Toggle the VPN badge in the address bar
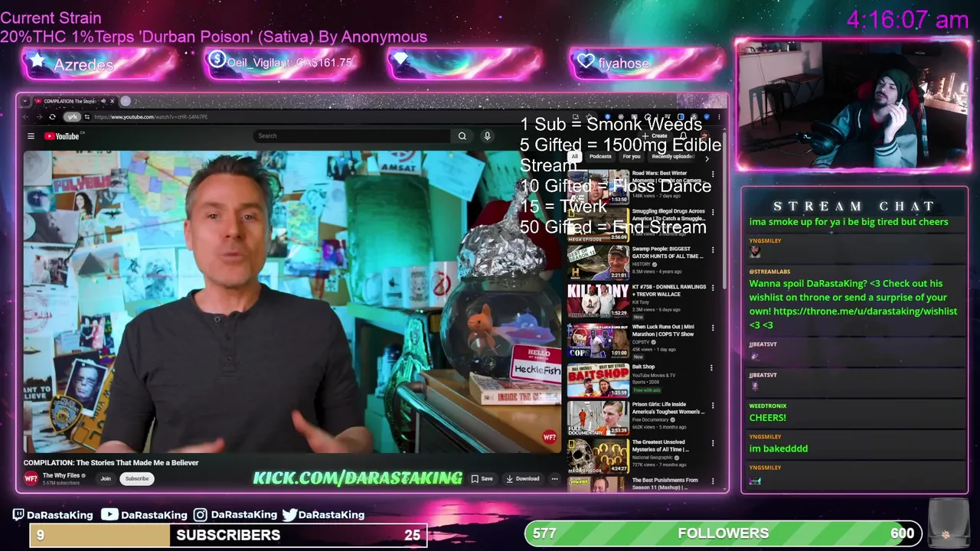980x551 pixels. click(x=72, y=117)
